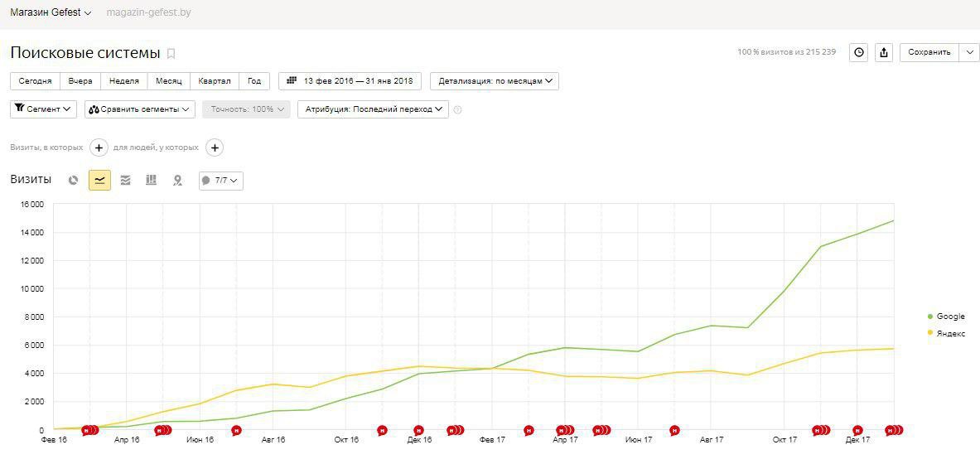This screenshot has height=464, width=980.
Task: Switch to map chart view
Action: [x=177, y=181]
